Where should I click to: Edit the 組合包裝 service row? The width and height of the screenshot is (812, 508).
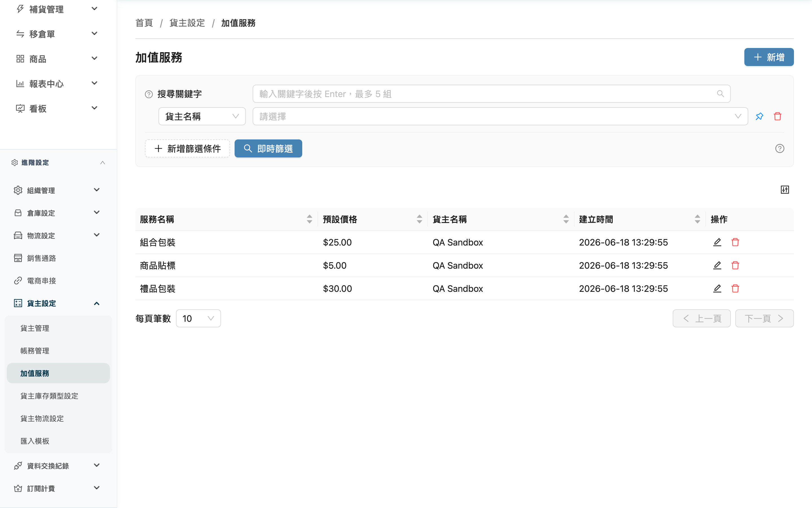tap(717, 242)
